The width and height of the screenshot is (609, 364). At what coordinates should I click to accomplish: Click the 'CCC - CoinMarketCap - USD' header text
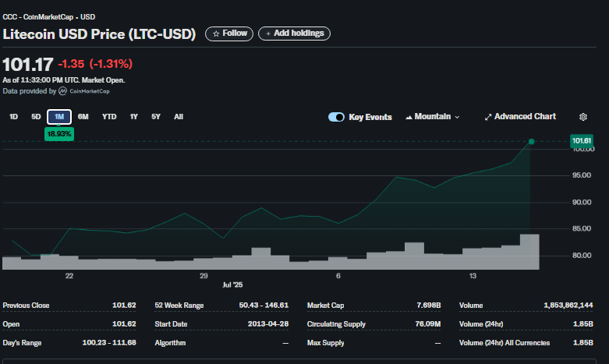click(49, 17)
